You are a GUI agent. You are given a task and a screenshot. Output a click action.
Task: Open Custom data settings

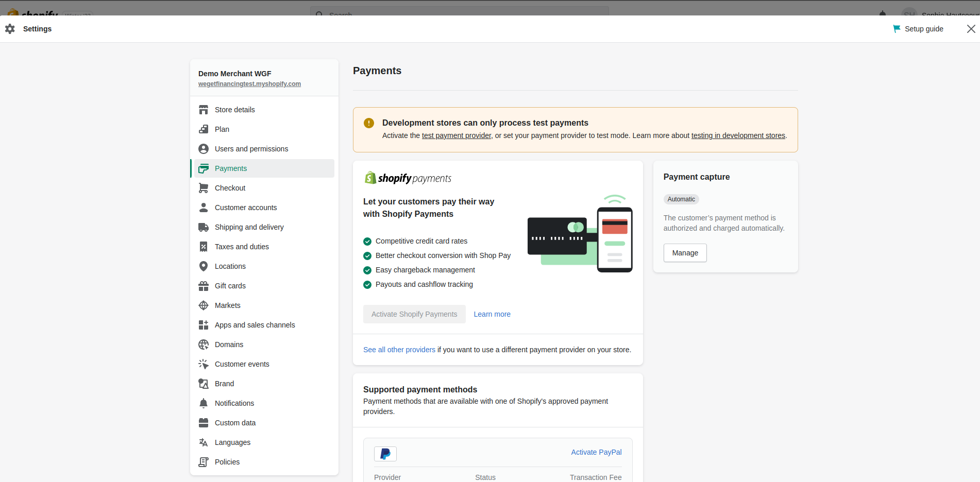coord(264,423)
